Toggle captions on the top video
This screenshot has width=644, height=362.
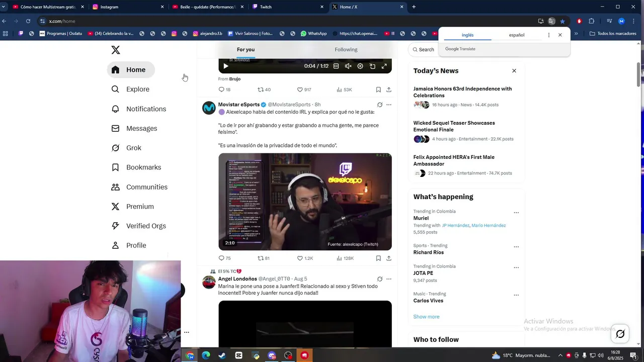pos(336,66)
